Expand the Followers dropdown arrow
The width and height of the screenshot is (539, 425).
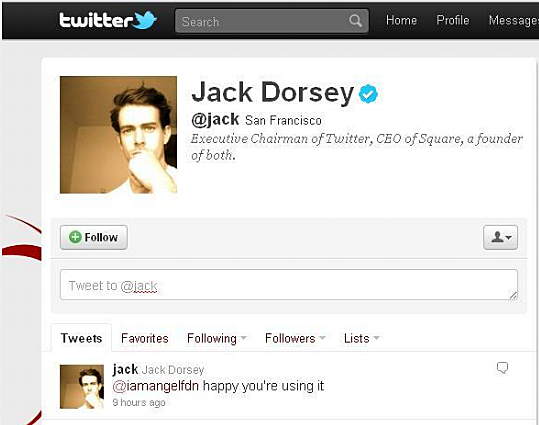tap(322, 338)
